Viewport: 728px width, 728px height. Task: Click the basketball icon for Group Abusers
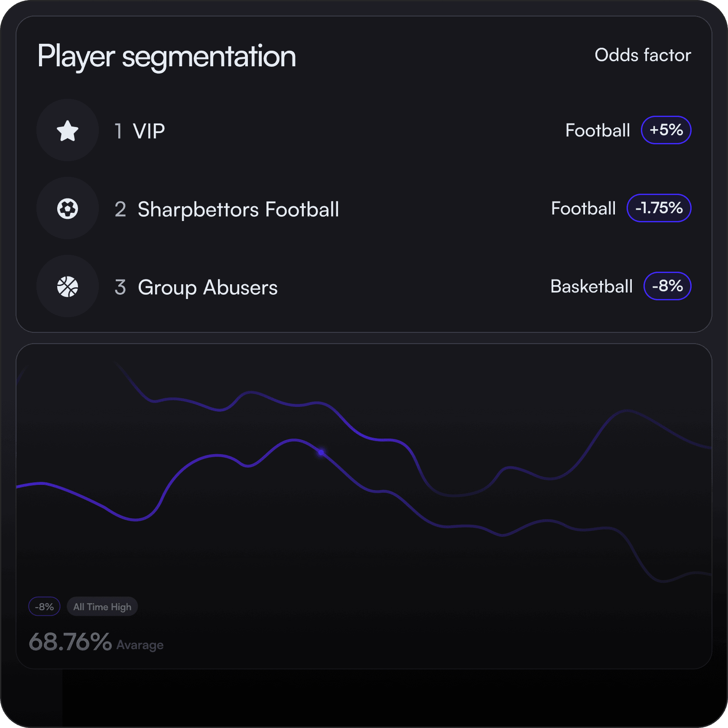click(68, 286)
